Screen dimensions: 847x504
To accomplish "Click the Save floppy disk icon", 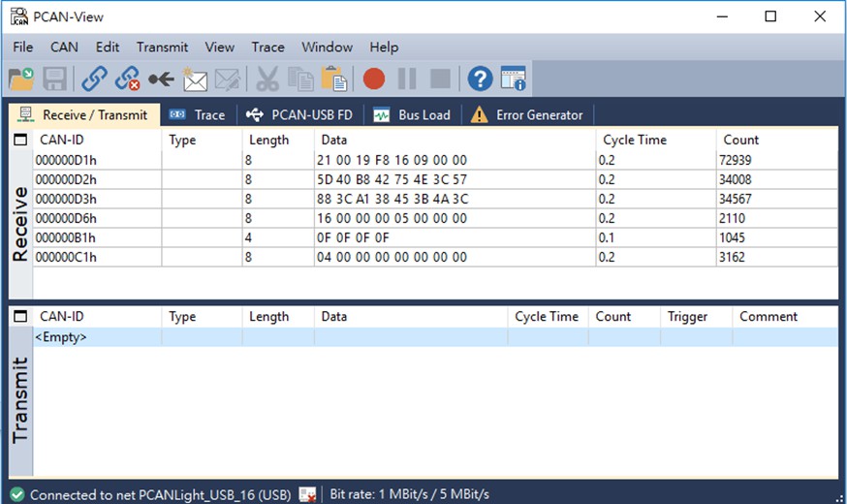I will tap(54, 79).
